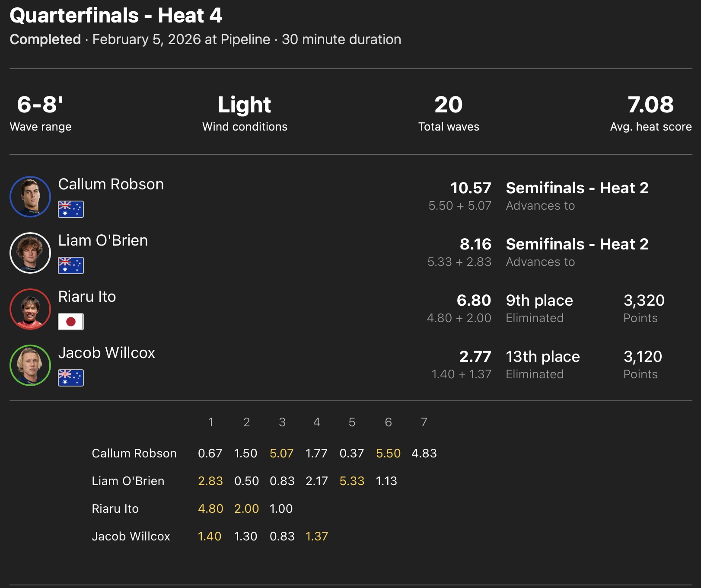Select the Riaru Ito name in results
This screenshot has height=588, width=701.
(x=87, y=297)
